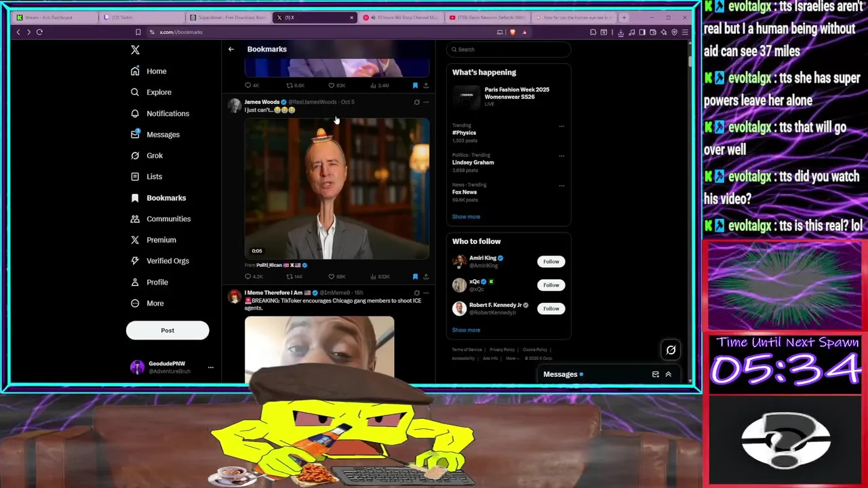
Task: Click the James Woods author name
Action: [262, 102]
